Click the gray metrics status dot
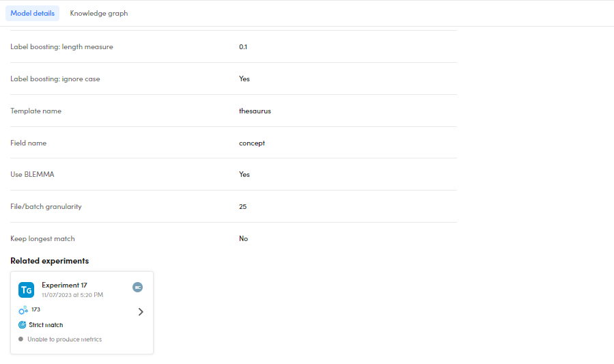Screen dimensions: 614x364 21,339
